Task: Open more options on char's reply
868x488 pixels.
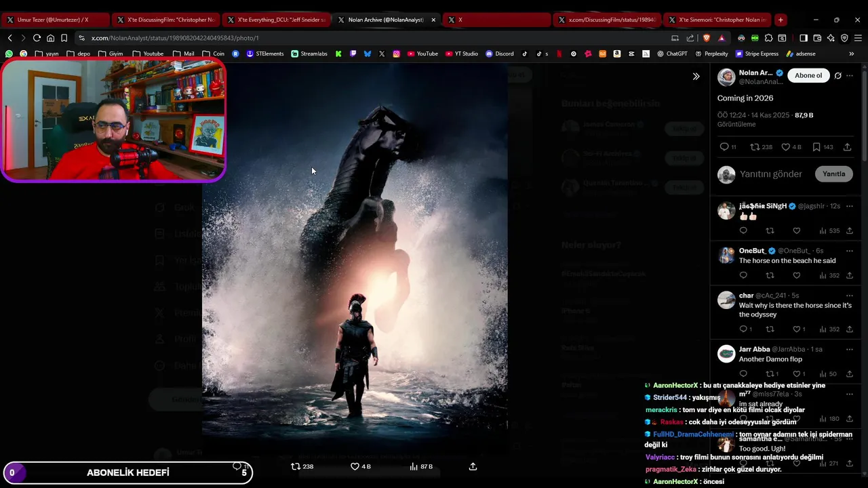Action: click(850, 296)
